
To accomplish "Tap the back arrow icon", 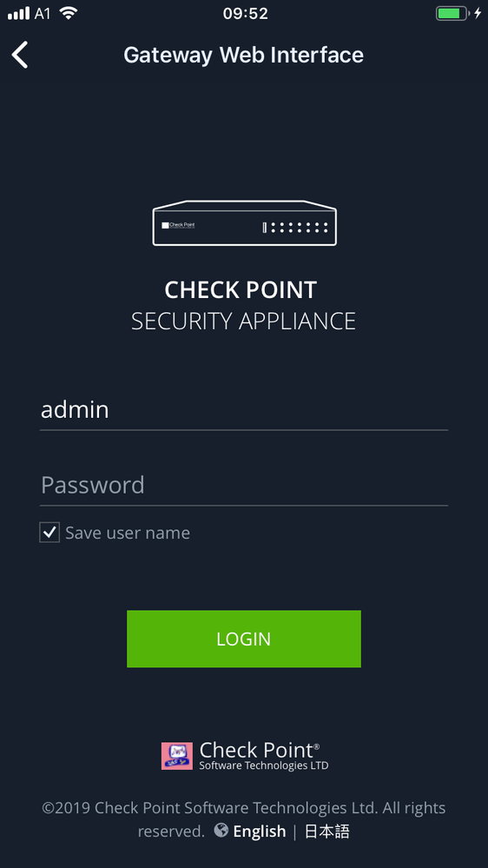I will pyautogui.click(x=20, y=55).
